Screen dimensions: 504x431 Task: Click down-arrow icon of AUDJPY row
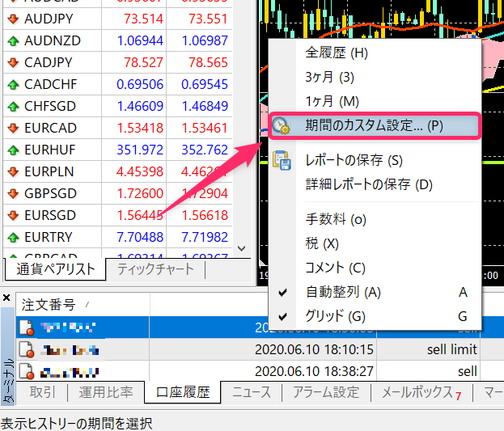13,19
